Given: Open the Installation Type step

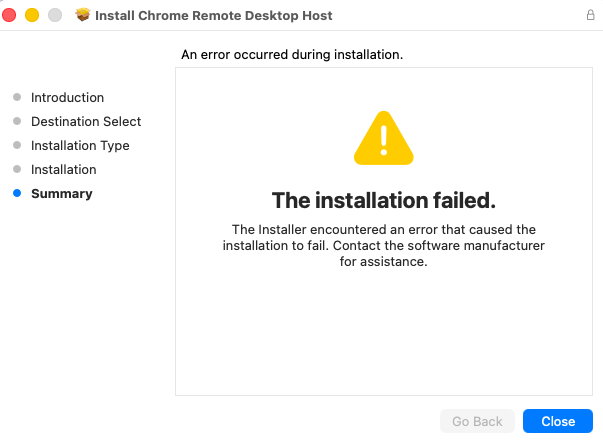Looking at the screenshot, I should pos(80,146).
